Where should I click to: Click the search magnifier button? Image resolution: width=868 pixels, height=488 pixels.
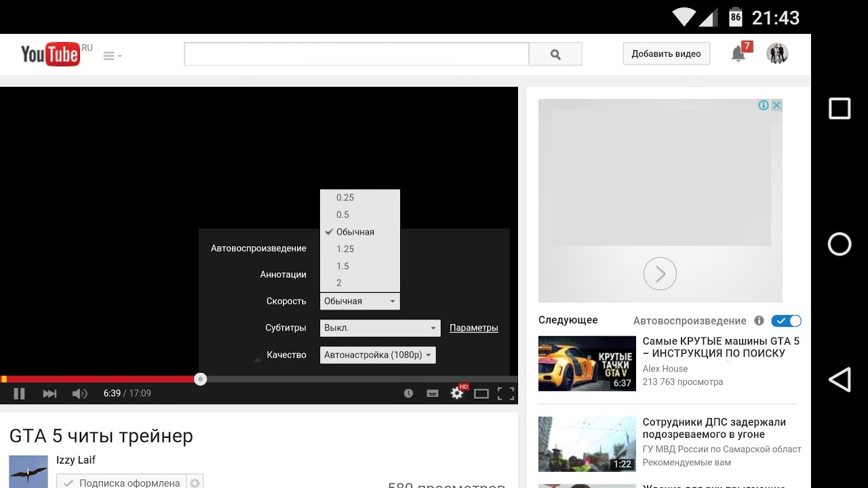click(555, 54)
